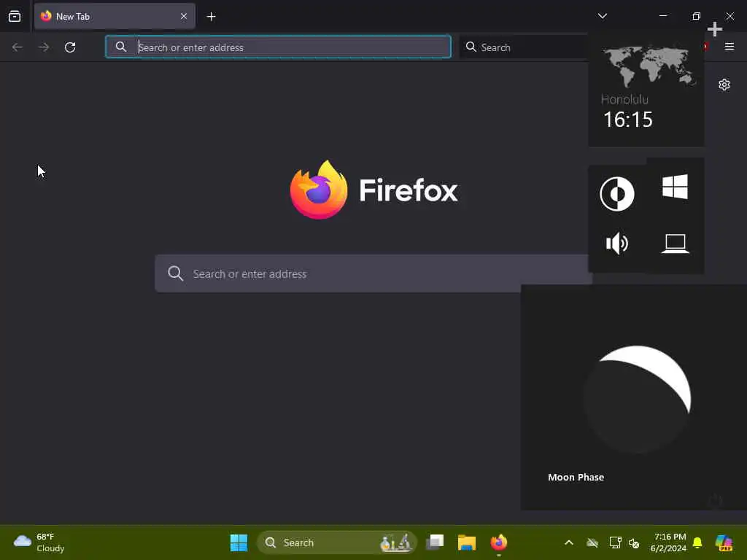Toggle the volume speaker widget
The height and width of the screenshot is (560, 747).
(617, 244)
